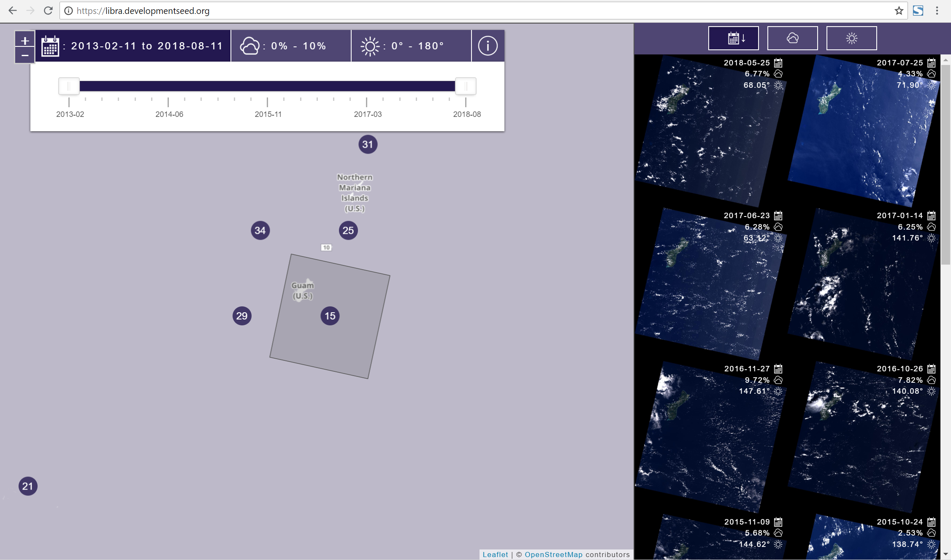Click the 2017-03 timeline label
Viewport: 951px width, 560px height.
[x=368, y=114]
